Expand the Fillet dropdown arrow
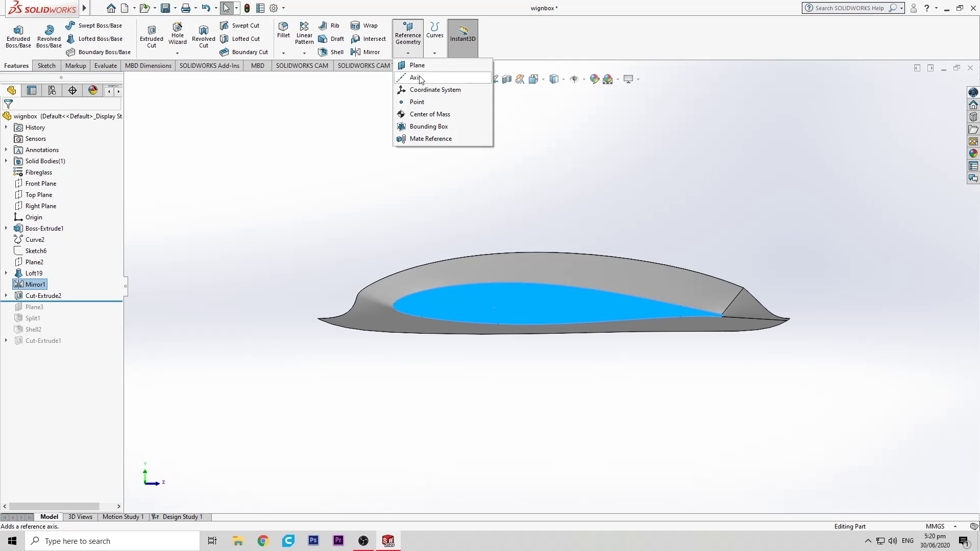The image size is (980, 551). [283, 53]
